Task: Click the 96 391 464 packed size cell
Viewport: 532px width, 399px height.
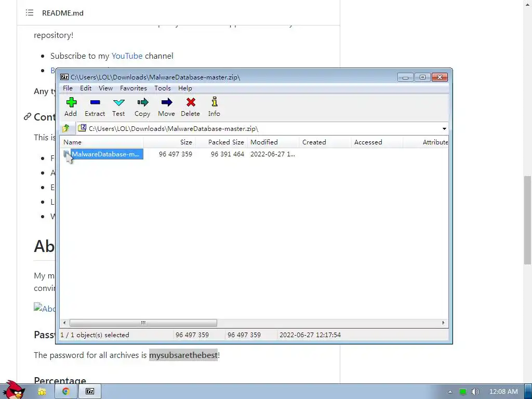Action: pyautogui.click(x=228, y=154)
